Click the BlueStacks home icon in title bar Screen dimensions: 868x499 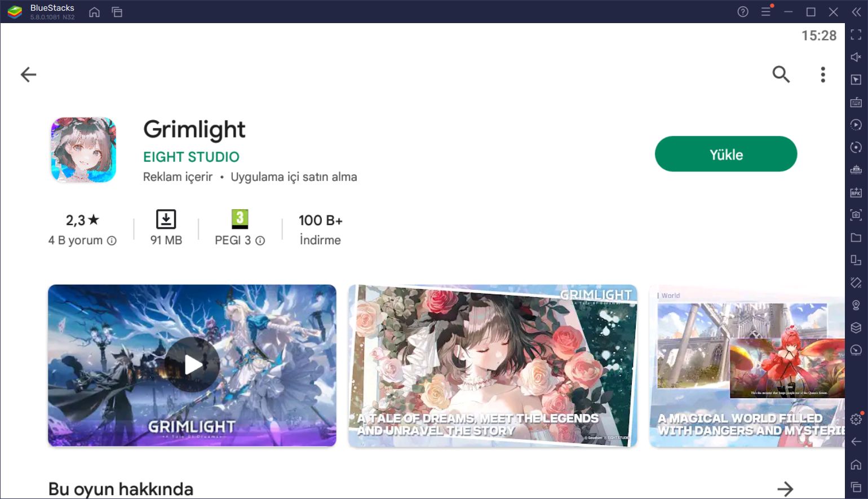point(94,12)
